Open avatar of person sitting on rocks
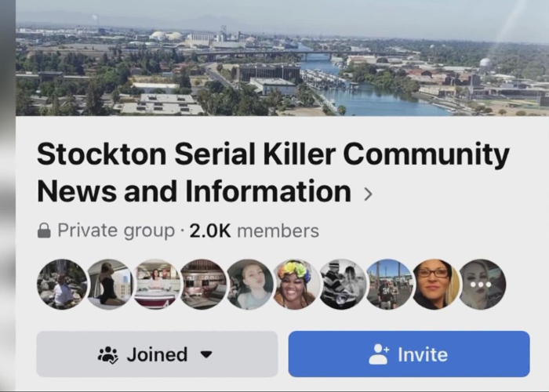This screenshot has width=549, height=392. (62, 284)
